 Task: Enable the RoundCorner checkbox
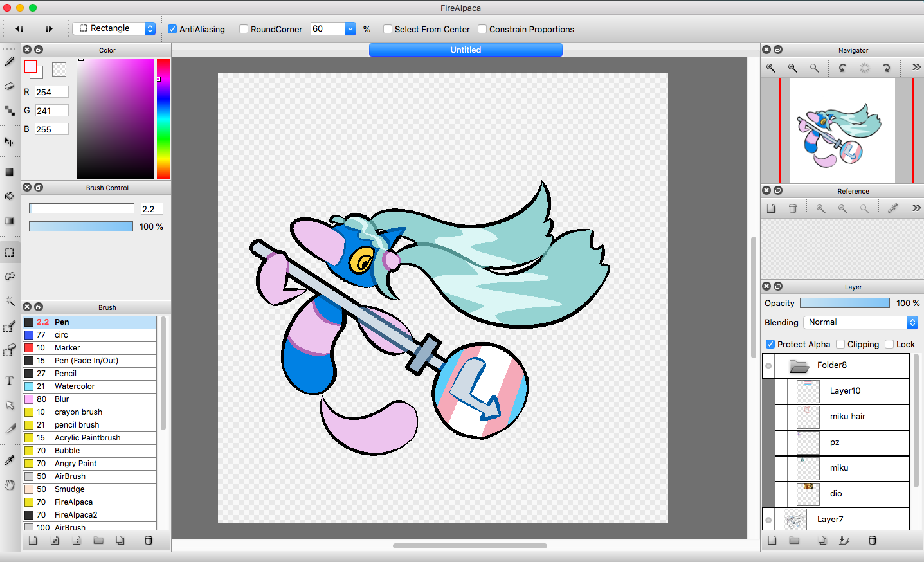pyautogui.click(x=244, y=29)
